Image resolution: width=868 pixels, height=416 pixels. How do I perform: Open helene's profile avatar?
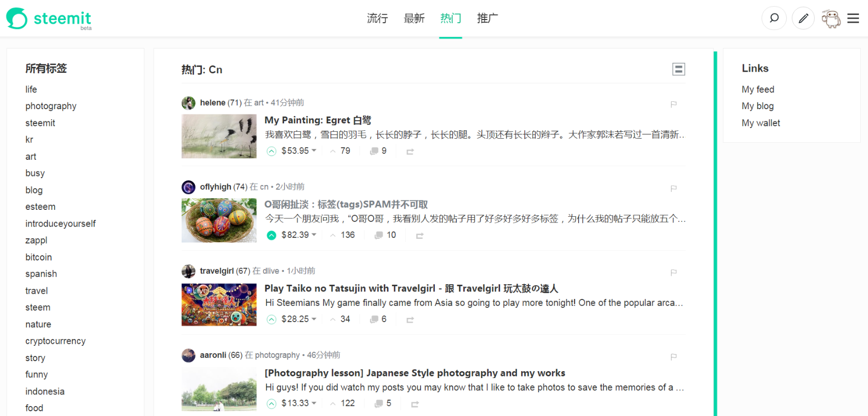pos(188,103)
